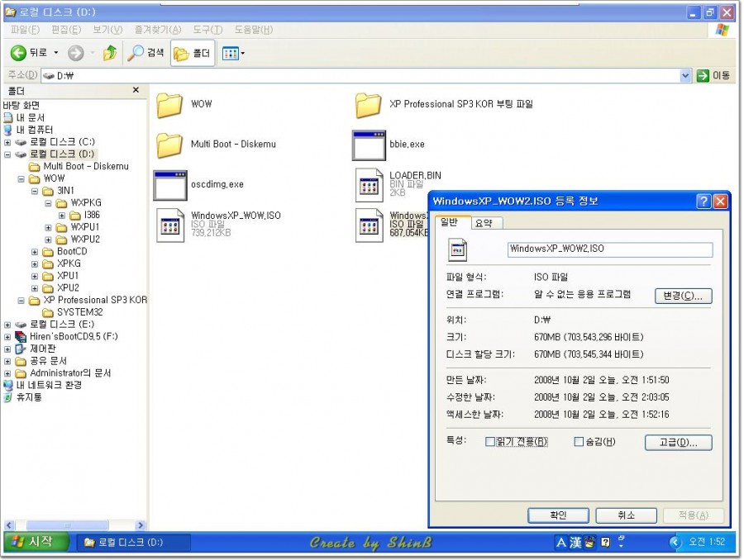
Task: Toggle the 숨김 hidden checkbox
Action: click(579, 442)
